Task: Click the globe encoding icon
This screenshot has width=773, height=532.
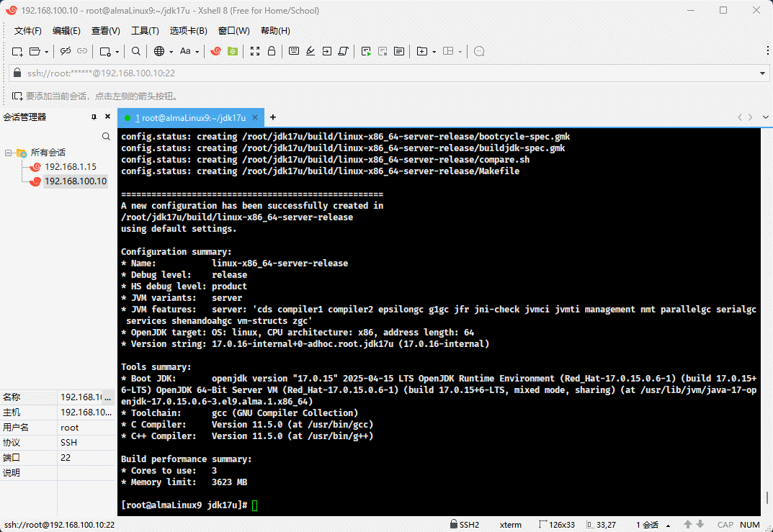Action: point(158,51)
